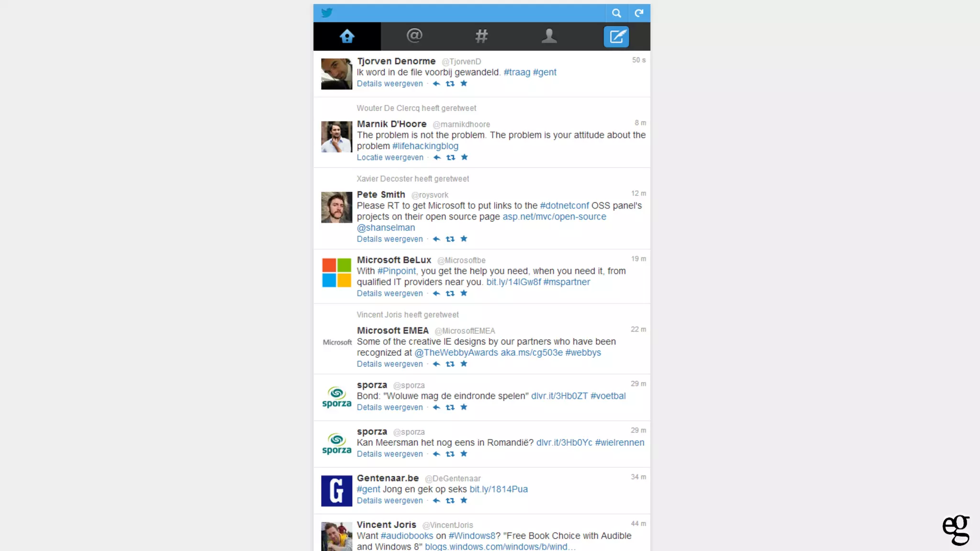The width and height of the screenshot is (980, 551).
Task: Retweet sporza's Woluwe tweet
Action: coord(450,408)
